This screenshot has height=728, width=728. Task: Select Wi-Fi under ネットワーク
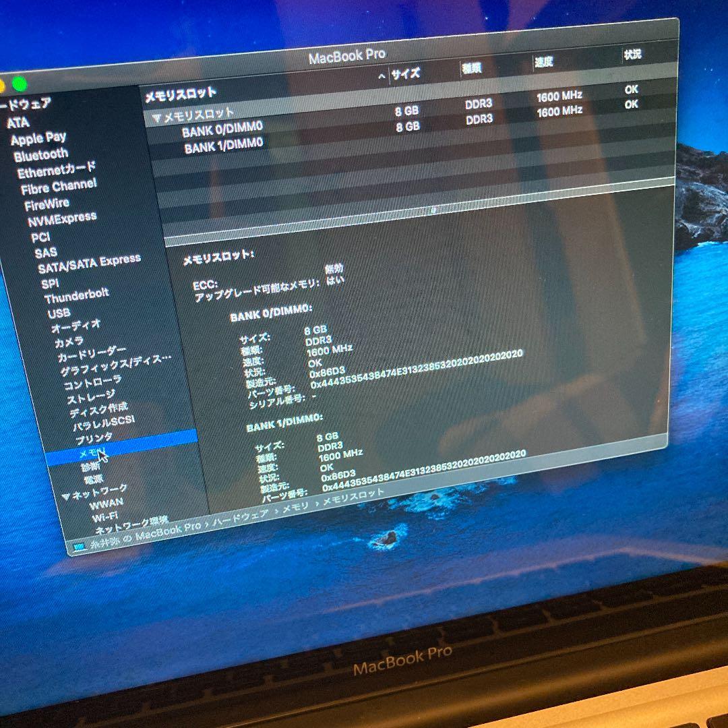[x=105, y=517]
